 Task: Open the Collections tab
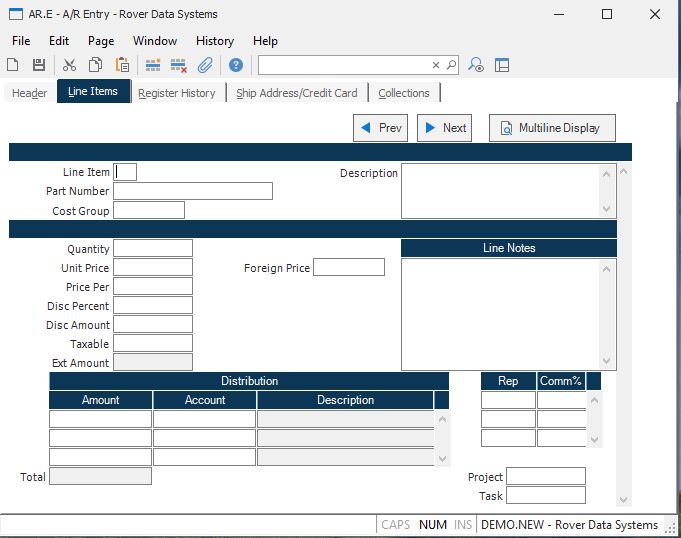tap(404, 93)
